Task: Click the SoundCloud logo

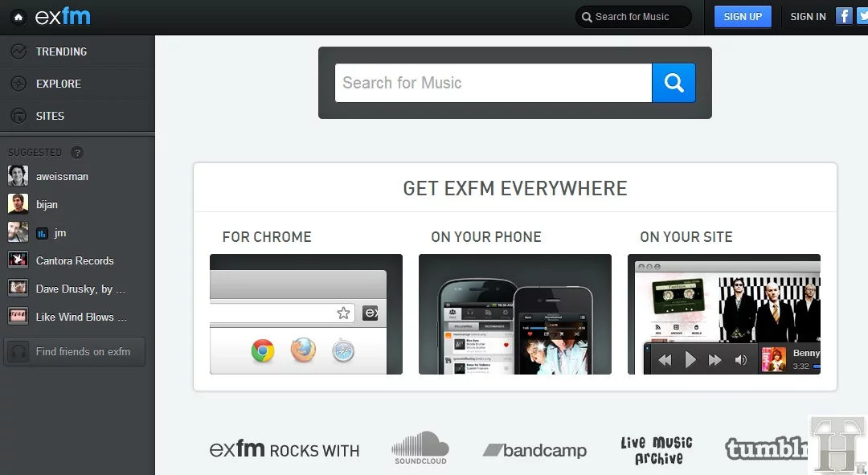Action: [420, 448]
